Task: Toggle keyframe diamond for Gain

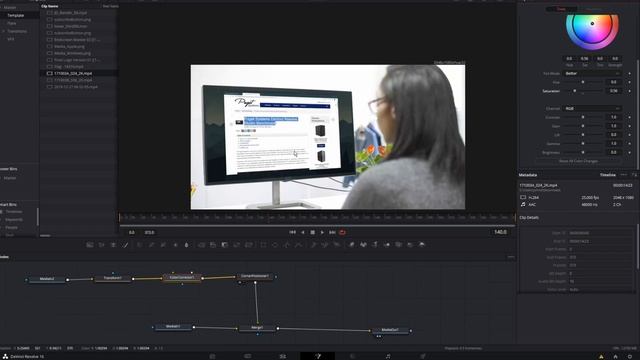Action: click(629, 126)
